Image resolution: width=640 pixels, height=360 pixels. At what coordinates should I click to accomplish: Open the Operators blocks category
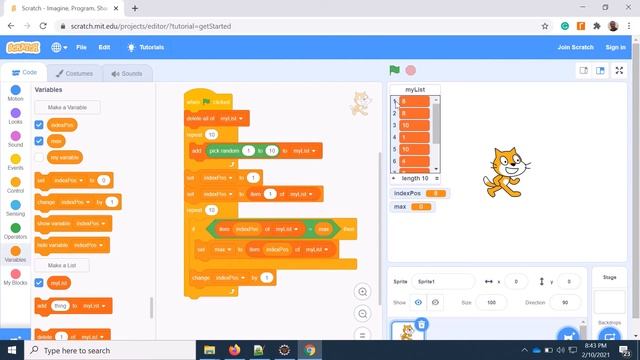(16, 231)
